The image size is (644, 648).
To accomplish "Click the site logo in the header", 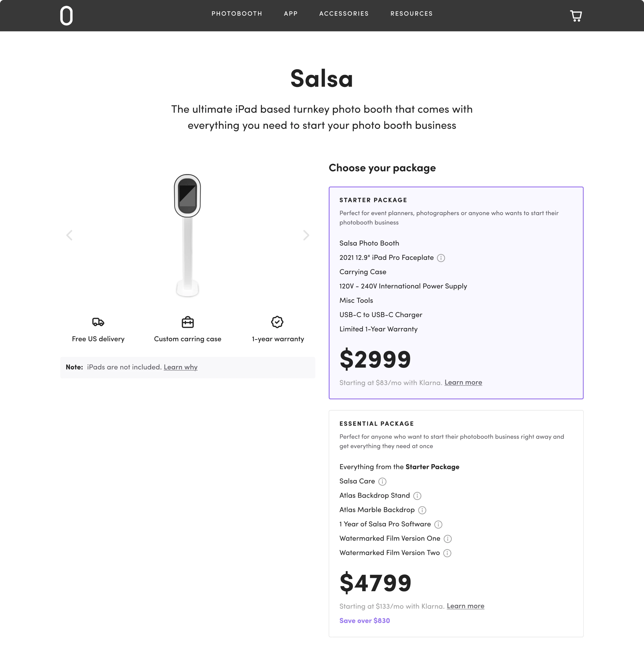I will click(x=66, y=15).
